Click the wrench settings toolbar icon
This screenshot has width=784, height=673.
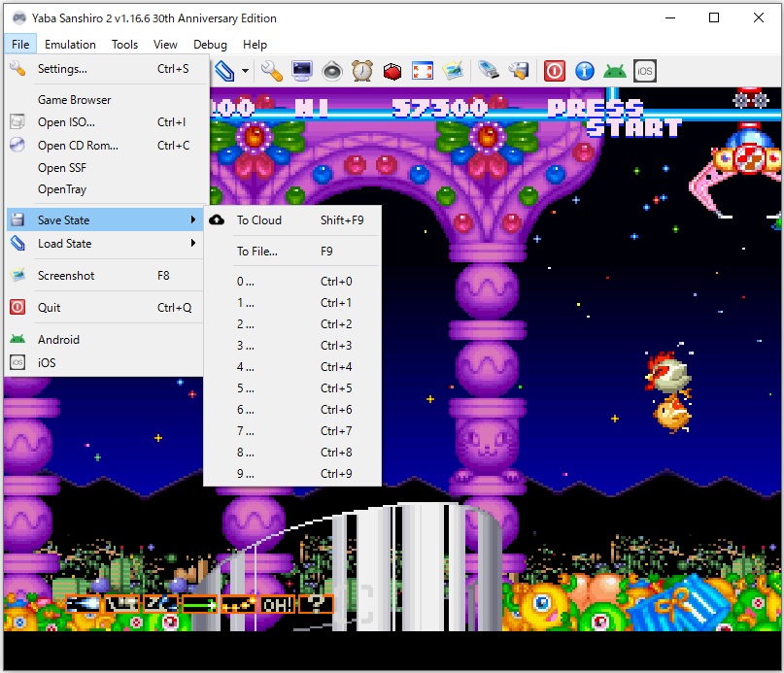[271, 71]
